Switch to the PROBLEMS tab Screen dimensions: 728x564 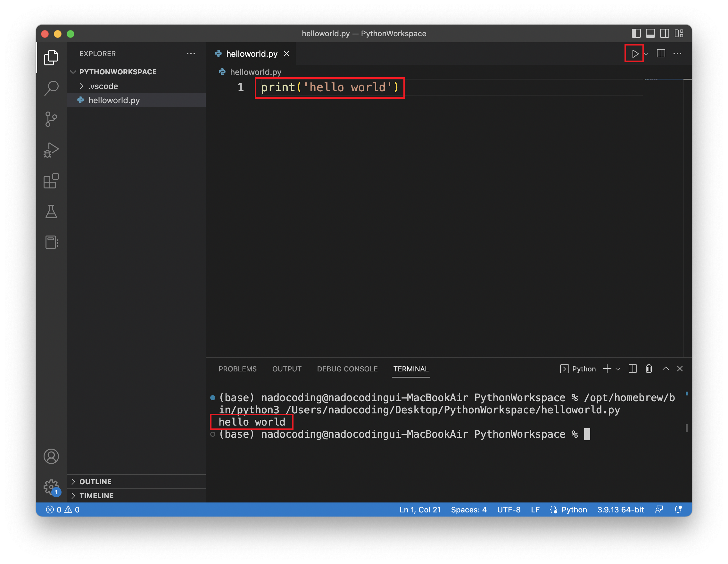click(237, 369)
